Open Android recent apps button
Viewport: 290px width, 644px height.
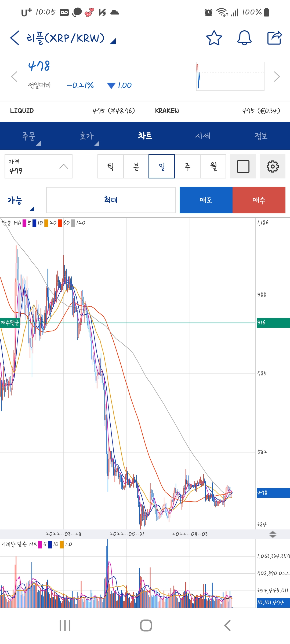(65, 625)
